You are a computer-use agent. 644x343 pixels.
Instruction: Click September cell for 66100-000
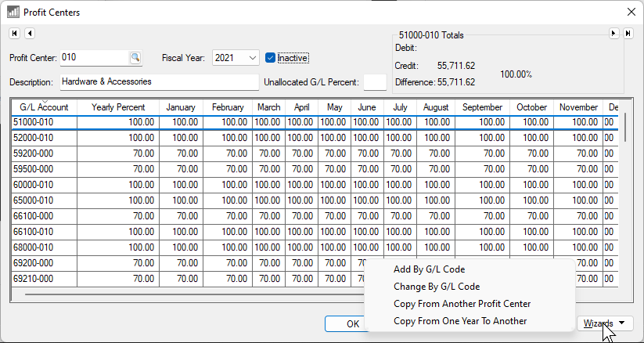483,216
